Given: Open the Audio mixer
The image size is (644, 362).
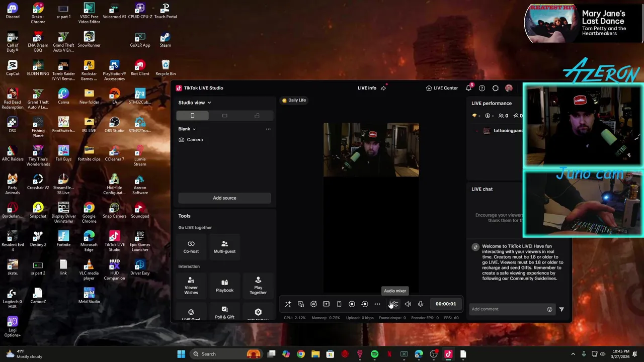Looking at the screenshot, I should [395, 304].
